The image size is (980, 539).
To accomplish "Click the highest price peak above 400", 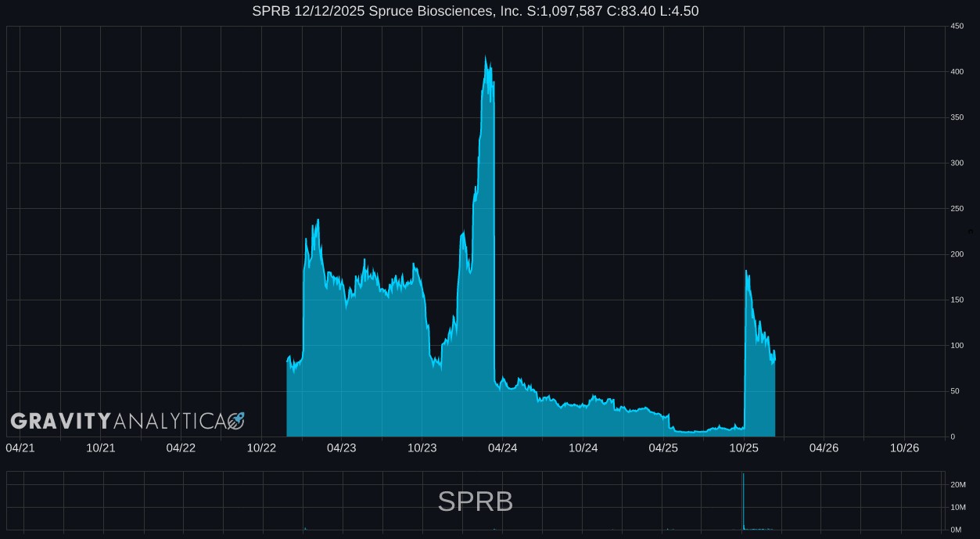I will 486,58.
